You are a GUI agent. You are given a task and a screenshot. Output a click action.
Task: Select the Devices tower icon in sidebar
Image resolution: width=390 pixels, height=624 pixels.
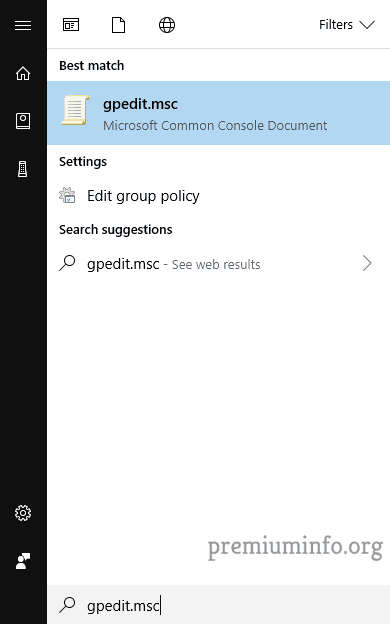tap(23, 169)
